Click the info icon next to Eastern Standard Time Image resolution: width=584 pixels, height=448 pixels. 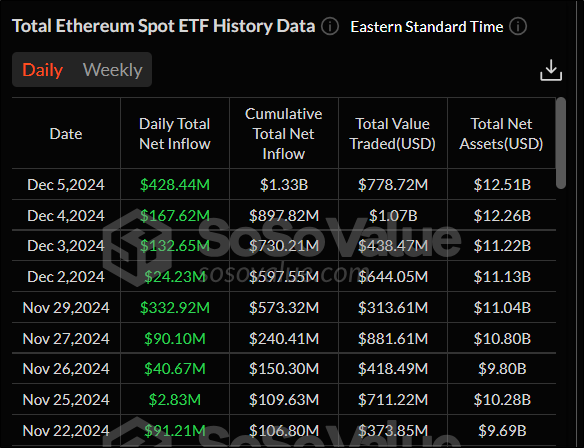(518, 26)
